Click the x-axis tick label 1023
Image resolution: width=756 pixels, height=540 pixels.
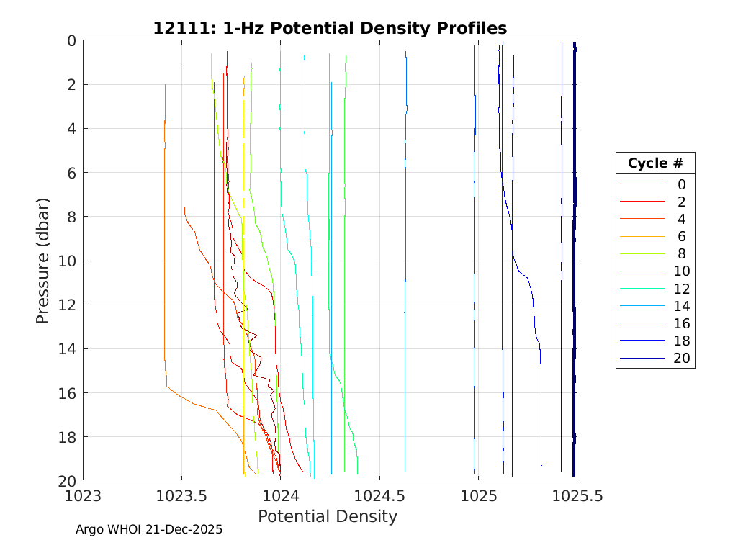tap(83, 495)
